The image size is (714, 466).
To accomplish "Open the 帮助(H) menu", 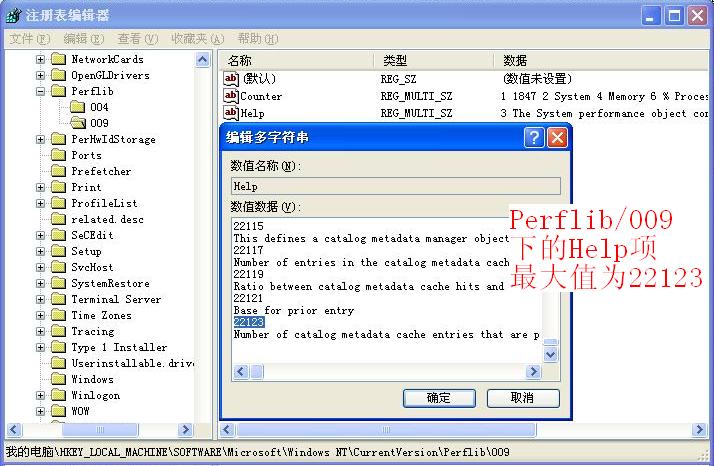I will click(258, 39).
